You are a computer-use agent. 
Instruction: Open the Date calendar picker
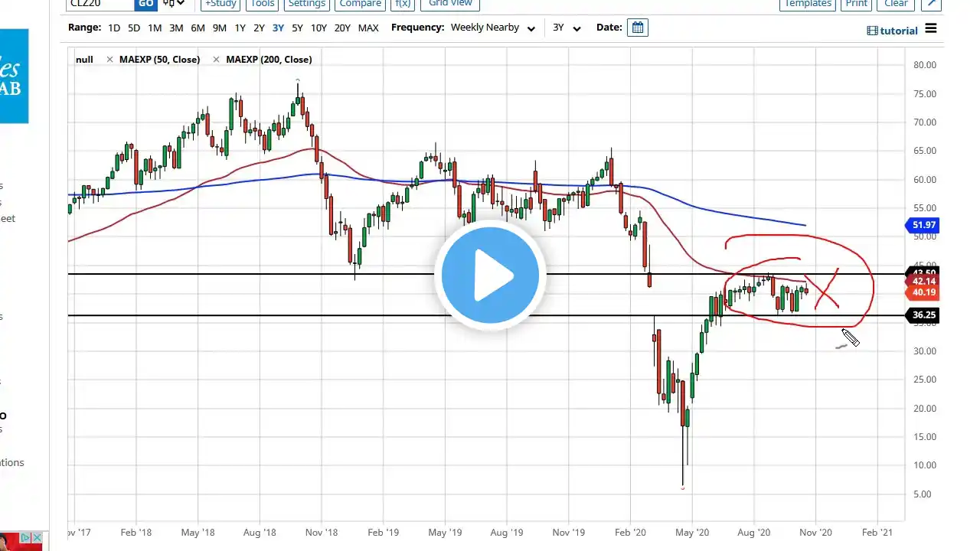[637, 28]
